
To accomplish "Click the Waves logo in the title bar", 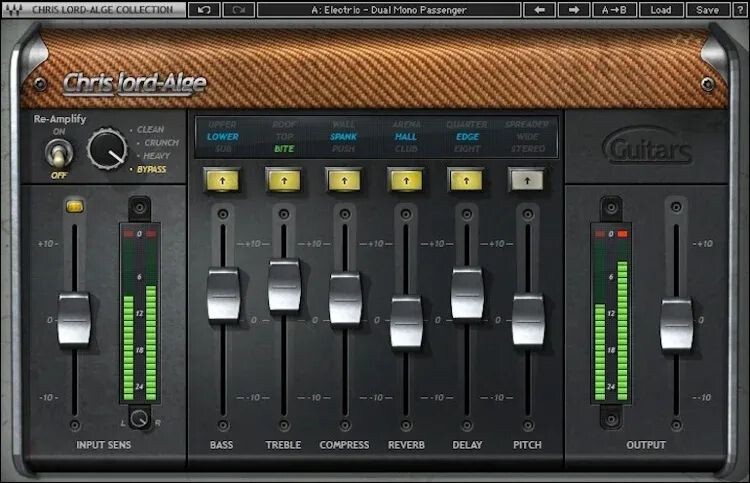I will tap(14, 10).
